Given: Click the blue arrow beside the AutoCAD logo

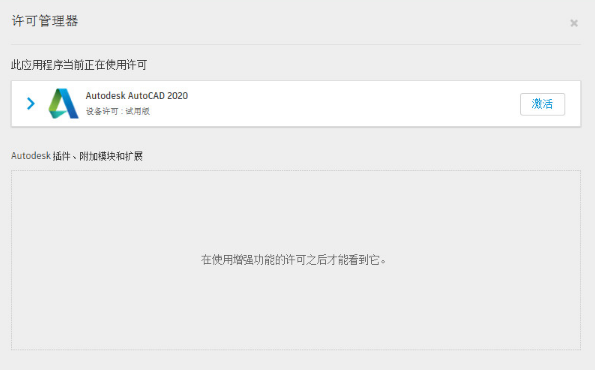Looking at the screenshot, I should pos(31,103).
